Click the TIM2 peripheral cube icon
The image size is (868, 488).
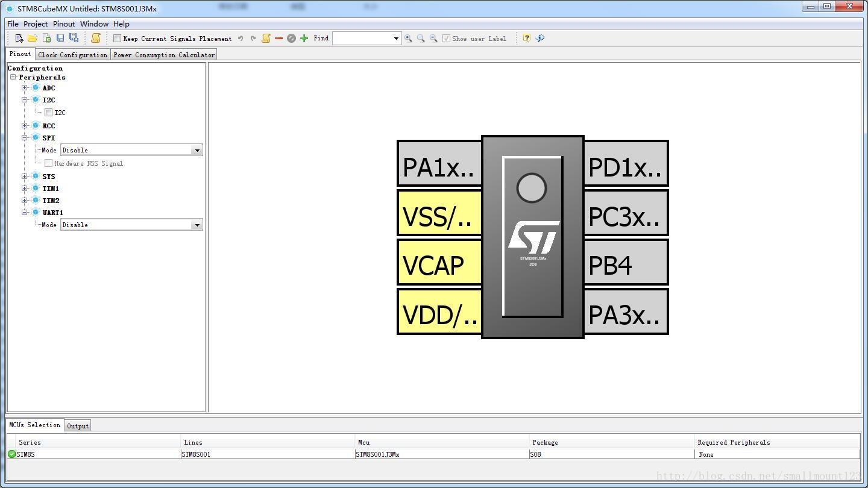coord(36,200)
